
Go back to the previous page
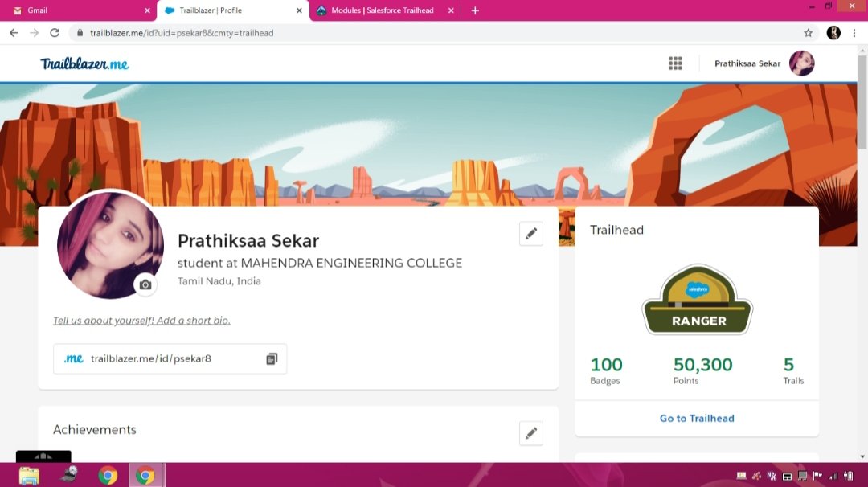[14, 33]
